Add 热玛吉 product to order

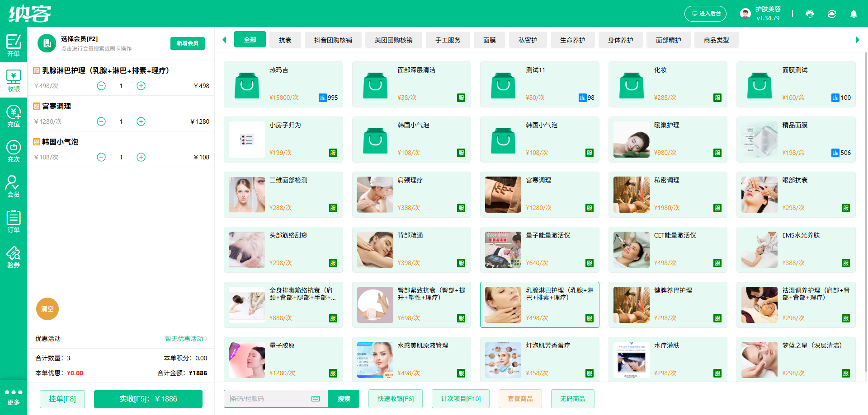click(x=283, y=84)
